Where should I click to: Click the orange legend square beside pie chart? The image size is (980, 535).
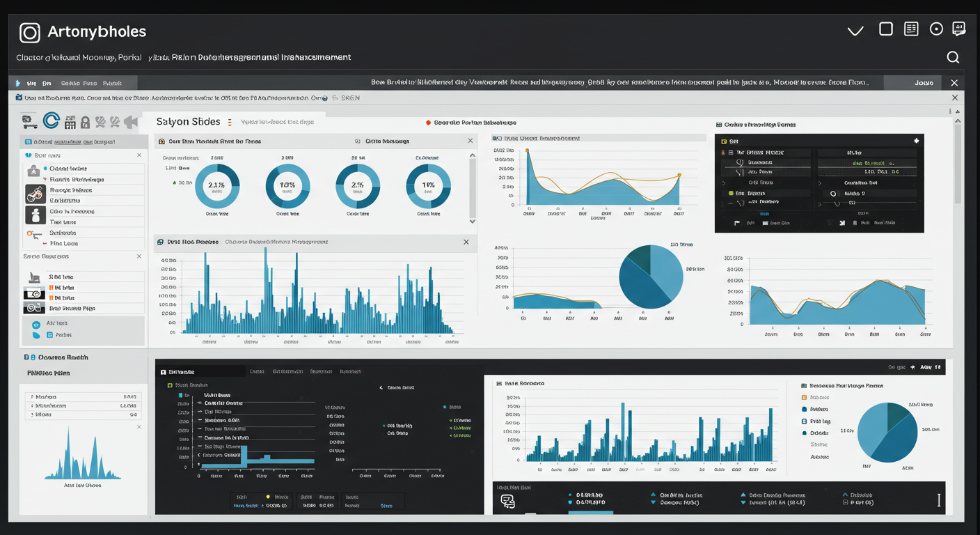coord(804,397)
